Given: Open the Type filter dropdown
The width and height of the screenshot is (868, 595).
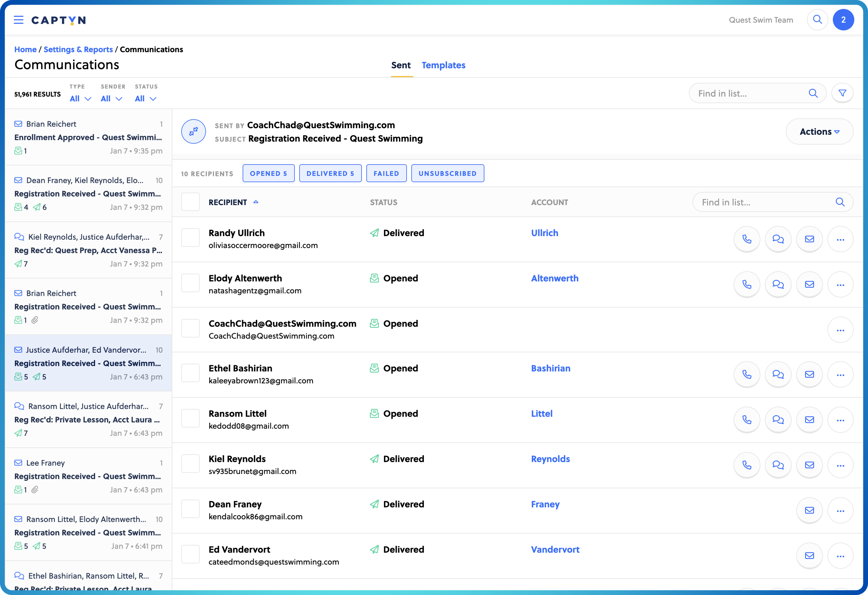Looking at the screenshot, I should pyautogui.click(x=80, y=99).
